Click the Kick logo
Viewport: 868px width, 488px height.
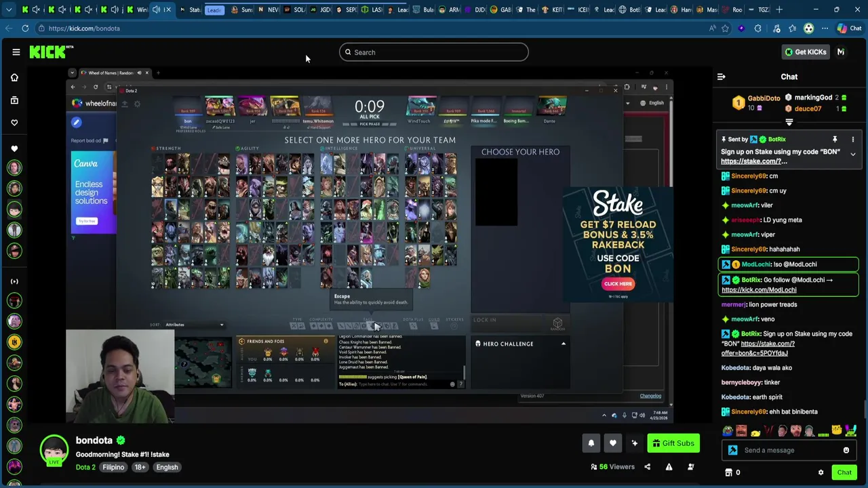pos(51,52)
